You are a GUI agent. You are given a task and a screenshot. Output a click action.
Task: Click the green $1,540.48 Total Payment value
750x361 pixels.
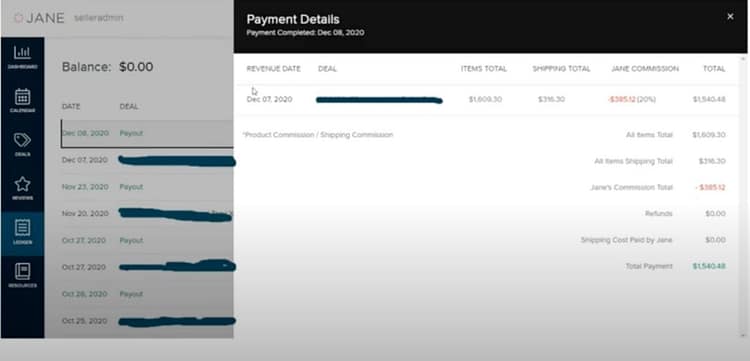(x=709, y=266)
